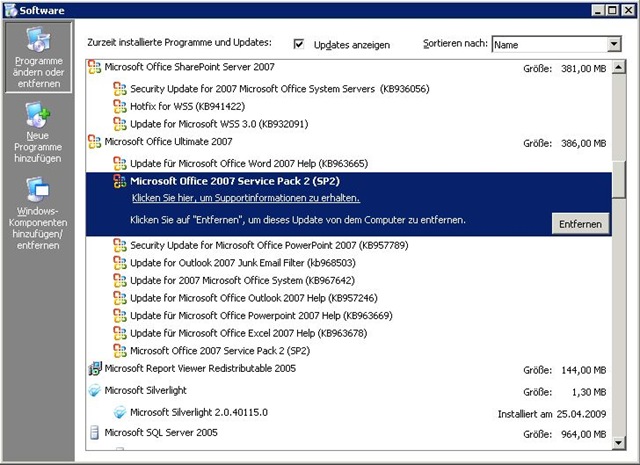Click the support information link
Image resolution: width=640 pixels, height=465 pixels.
tap(245, 199)
